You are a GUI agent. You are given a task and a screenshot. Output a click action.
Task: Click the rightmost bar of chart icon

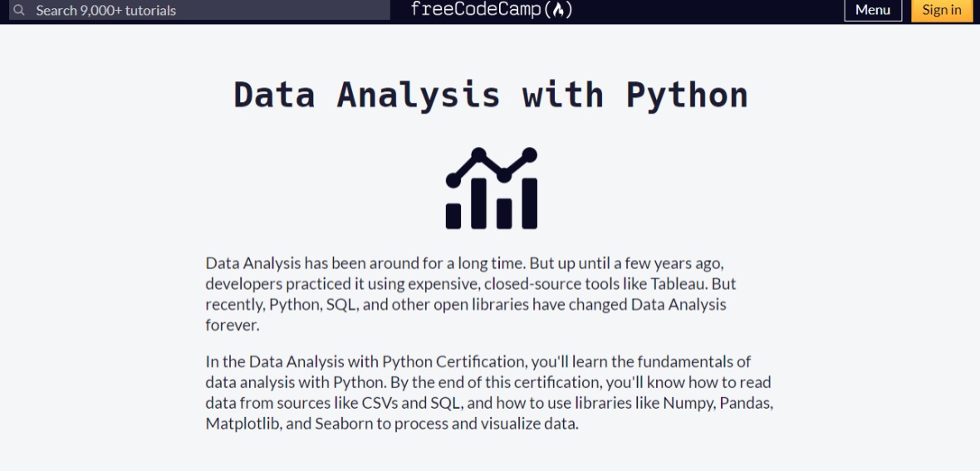click(529, 204)
